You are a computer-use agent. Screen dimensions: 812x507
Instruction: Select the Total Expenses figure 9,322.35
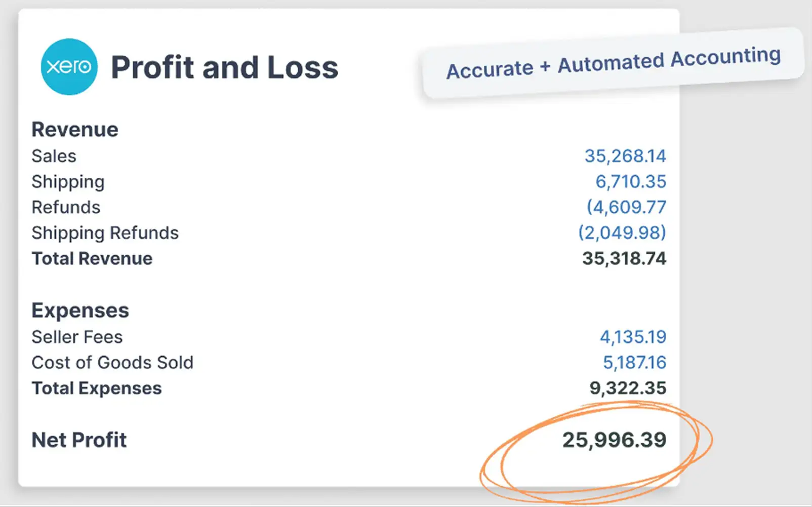click(628, 388)
